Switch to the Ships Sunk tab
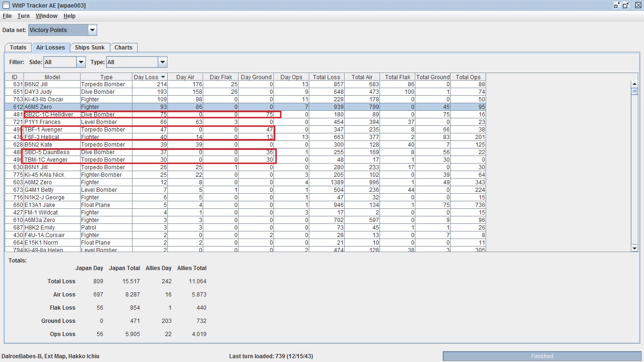 click(90, 48)
